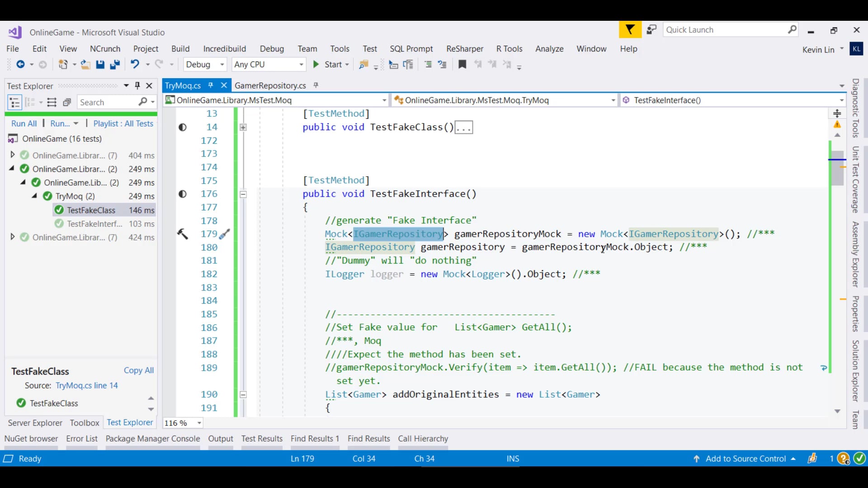Open the ReSharper menu

[464, 49]
